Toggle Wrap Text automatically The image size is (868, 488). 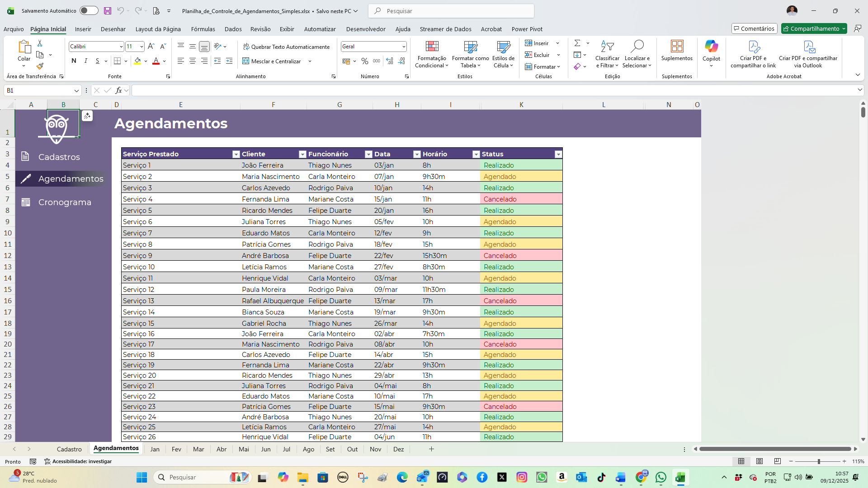pos(286,47)
